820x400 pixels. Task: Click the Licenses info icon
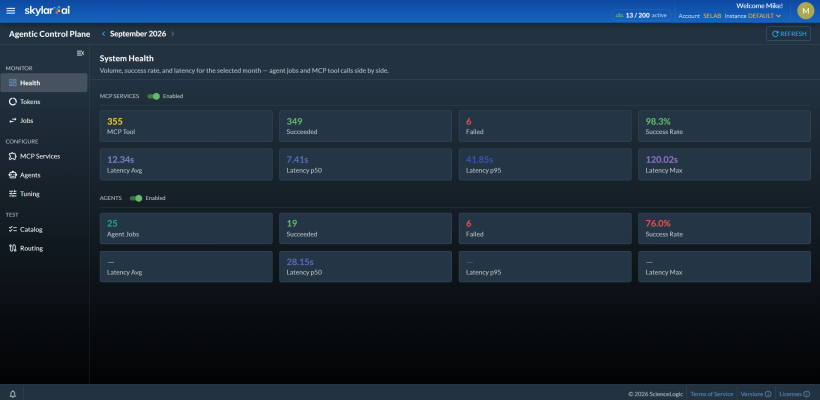pos(807,394)
